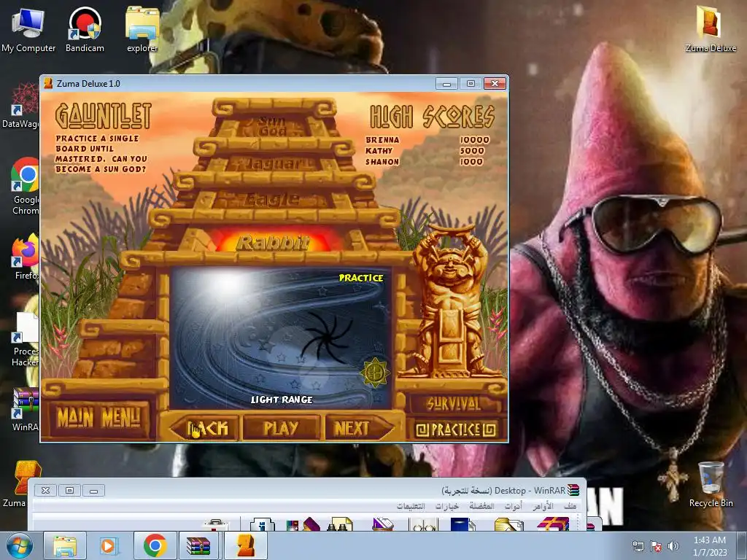Open the أدوات menu in WinRAR
Viewport: 747px width, 560px height.
point(513,505)
